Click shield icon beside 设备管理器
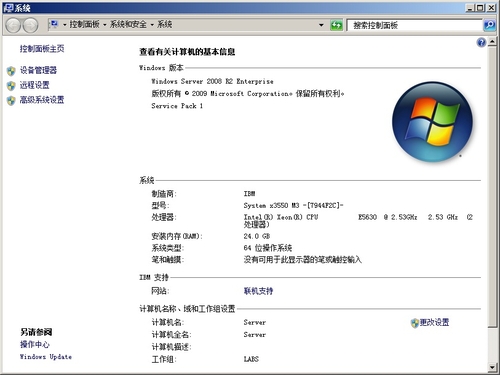The height and width of the screenshot is (375, 500). click(11, 71)
